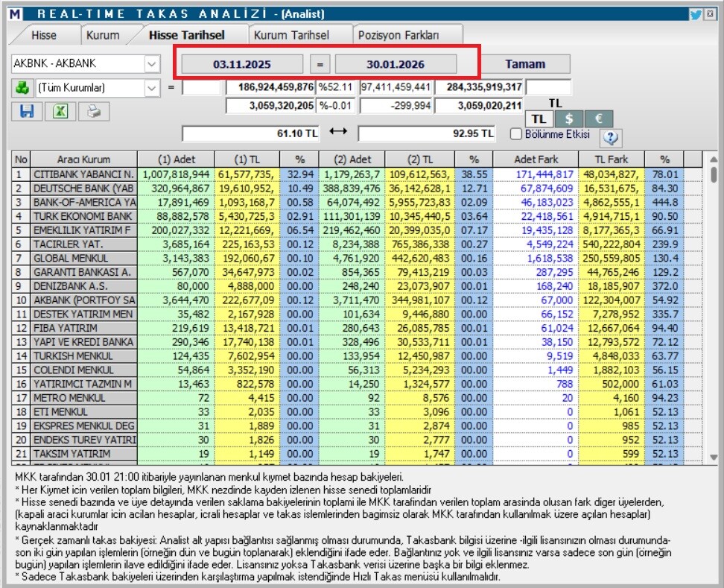Select the TL currency toggle
The width and height of the screenshot is (724, 588).
pos(539,118)
